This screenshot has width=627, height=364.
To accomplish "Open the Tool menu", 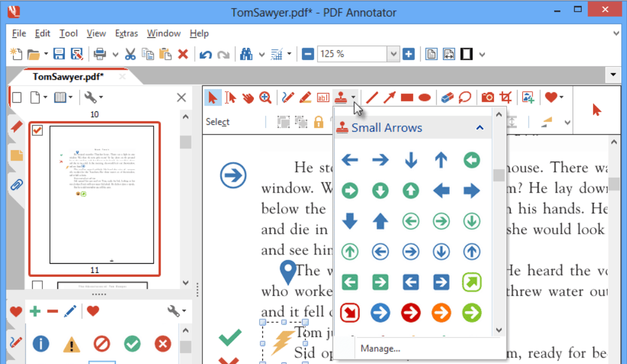I will pos(68,33).
